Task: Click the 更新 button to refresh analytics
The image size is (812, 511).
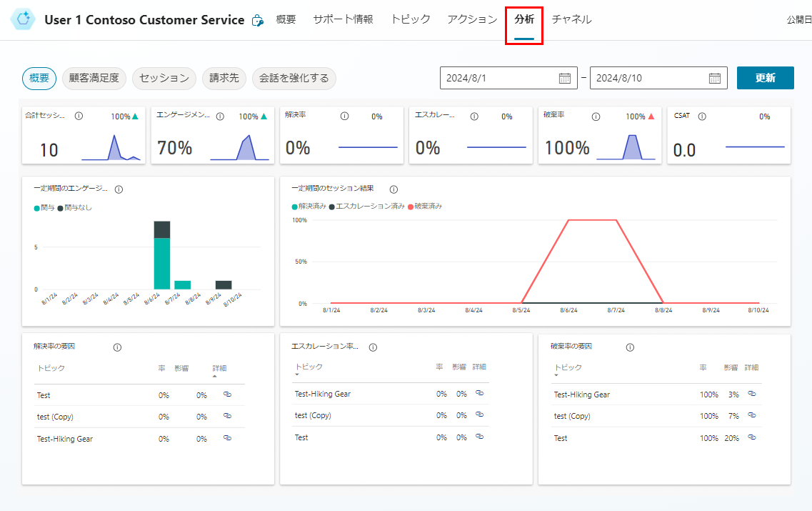Action: click(x=765, y=78)
